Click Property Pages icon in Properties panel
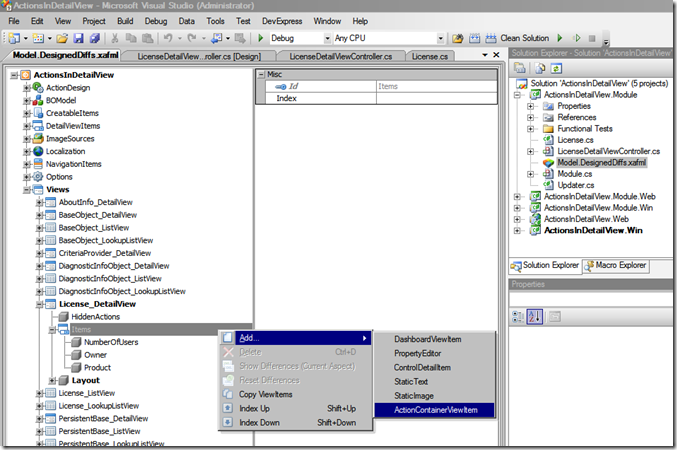The image size is (677, 450). [x=555, y=317]
